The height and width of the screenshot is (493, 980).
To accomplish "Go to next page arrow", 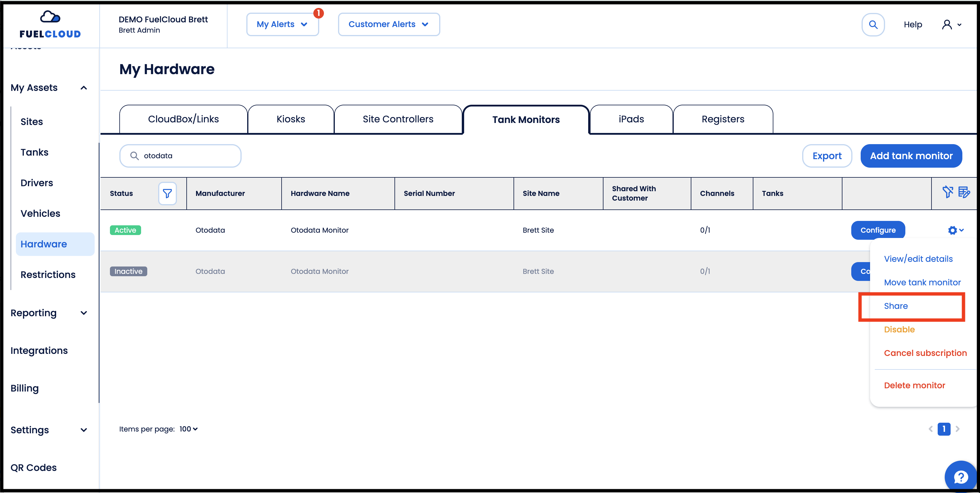I will pyautogui.click(x=958, y=429).
